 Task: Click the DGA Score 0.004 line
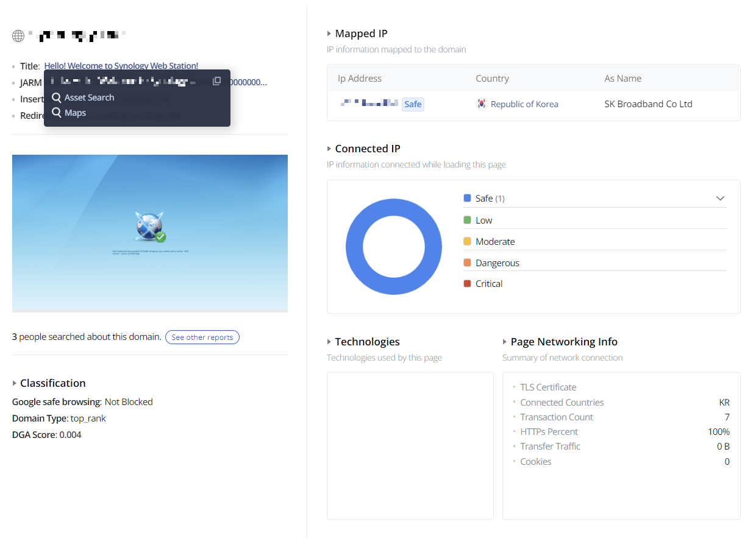tap(46, 435)
